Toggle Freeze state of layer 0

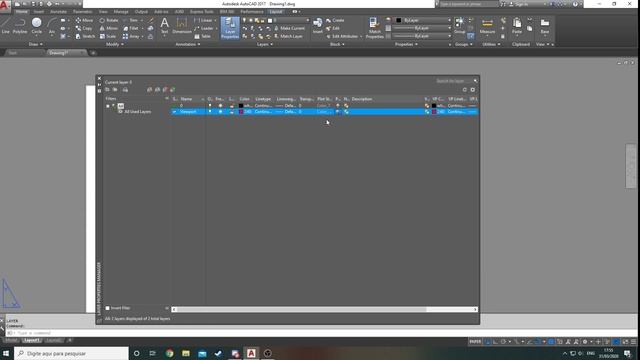(x=220, y=105)
